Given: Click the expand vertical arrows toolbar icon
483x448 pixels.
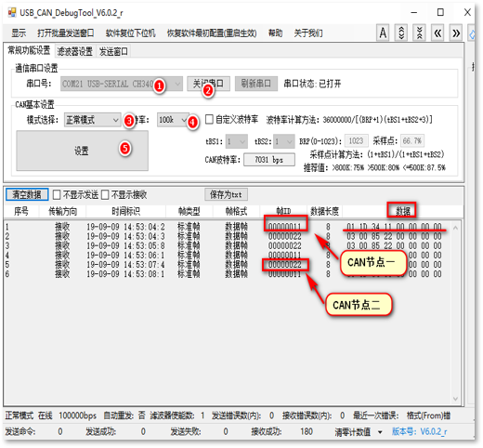Looking at the screenshot, I should click(401, 33).
